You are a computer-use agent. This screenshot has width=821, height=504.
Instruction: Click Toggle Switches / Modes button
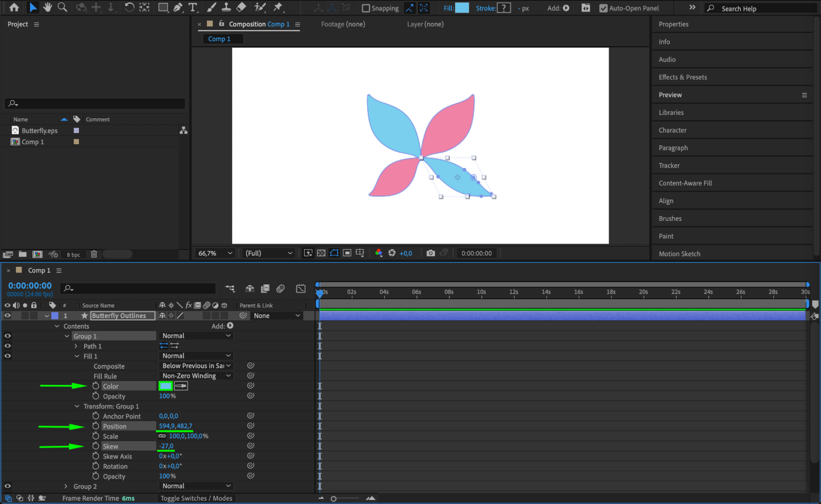coord(196,498)
